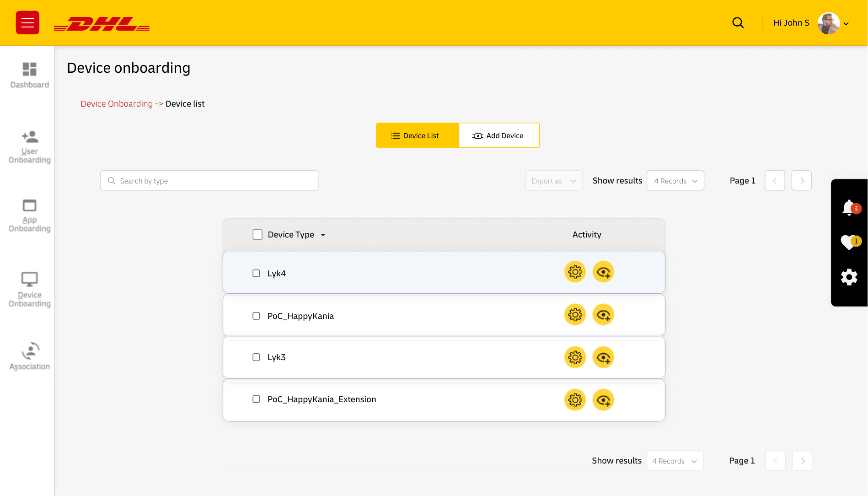
Task: Click view eye icon for Lyk3
Action: [x=603, y=357]
